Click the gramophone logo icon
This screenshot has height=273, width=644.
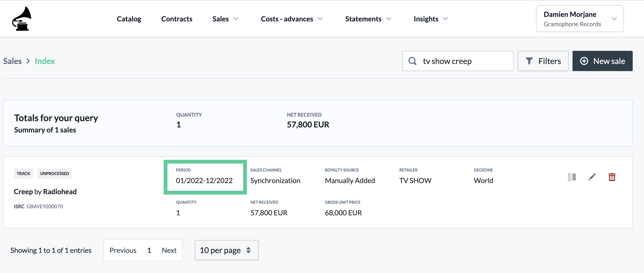point(22,19)
